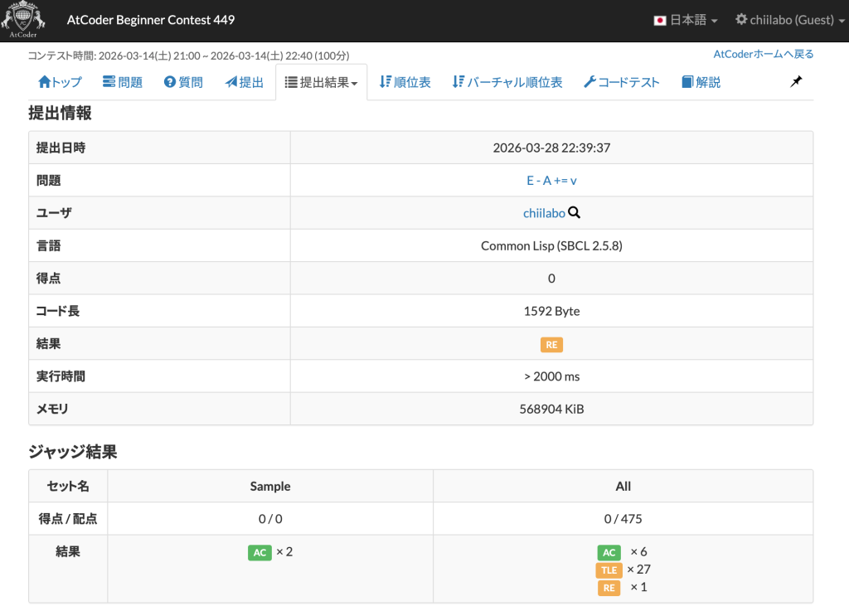This screenshot has width=849, height=616.
Task: Click the sort icon on バーチャル順位表
Action: [458, 82]
